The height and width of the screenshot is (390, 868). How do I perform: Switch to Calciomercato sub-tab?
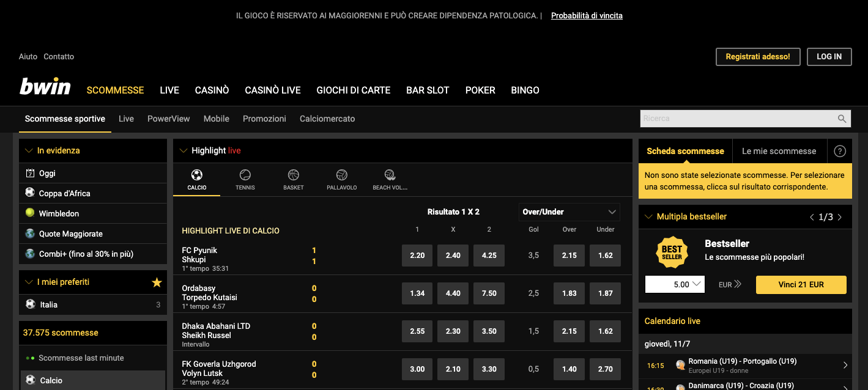tap(327, 119)
